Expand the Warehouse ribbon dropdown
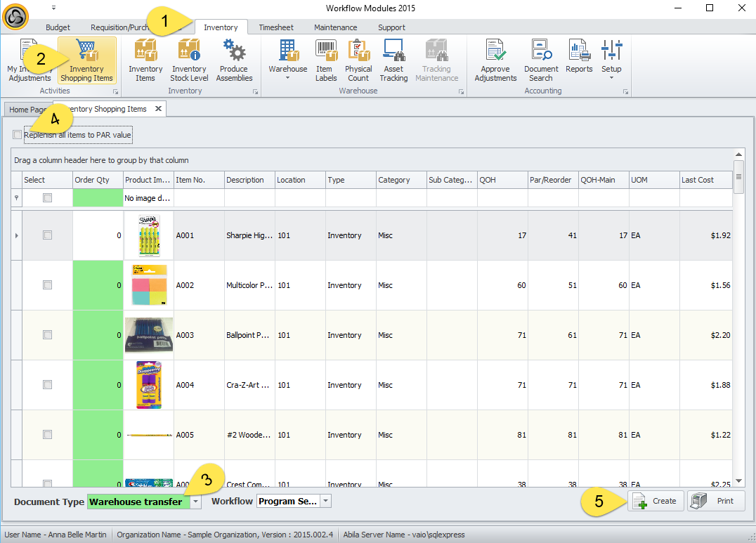Viewport: 756px width, 543px height. (287, 77)
